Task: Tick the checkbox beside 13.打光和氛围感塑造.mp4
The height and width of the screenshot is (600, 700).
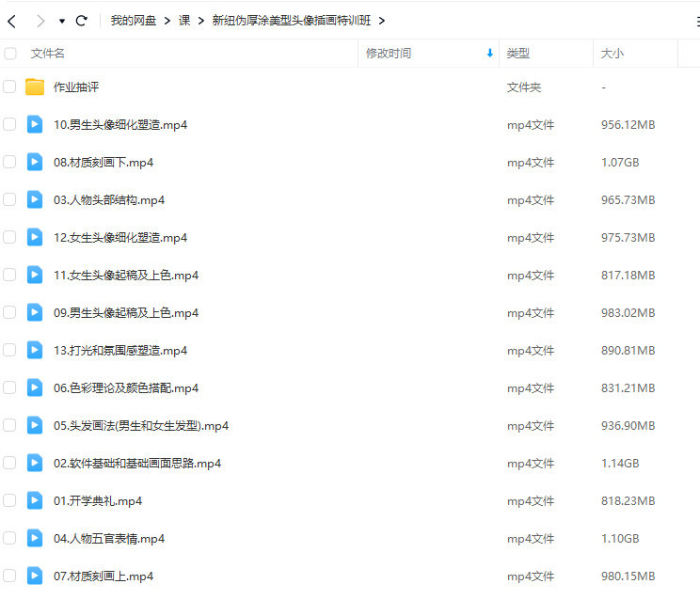Action: coord(9,350)
